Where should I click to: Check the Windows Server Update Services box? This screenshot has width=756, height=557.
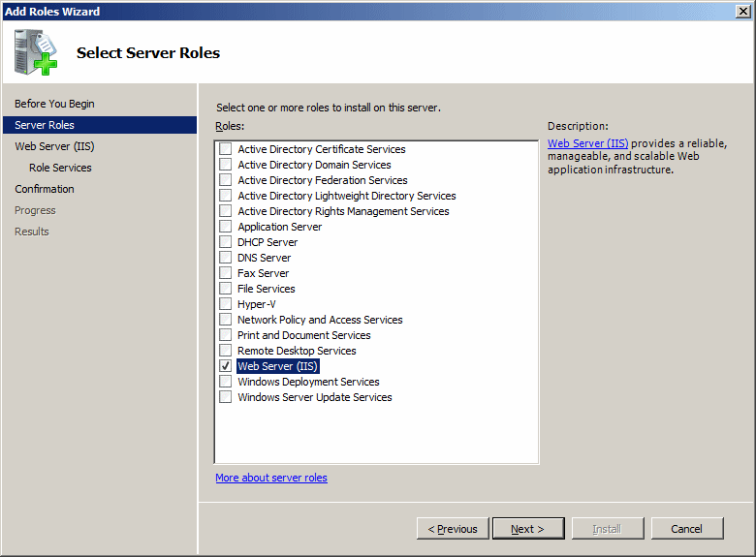pyautogui.click(x=226, y=397)
